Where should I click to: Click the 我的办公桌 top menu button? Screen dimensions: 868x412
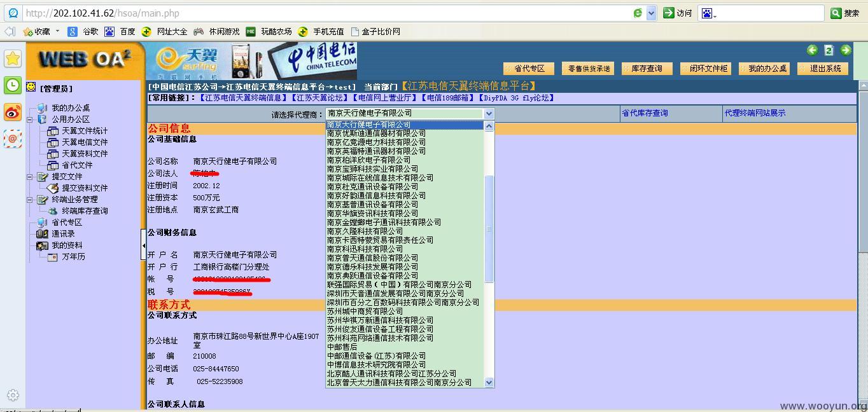[x=763, y=69]
